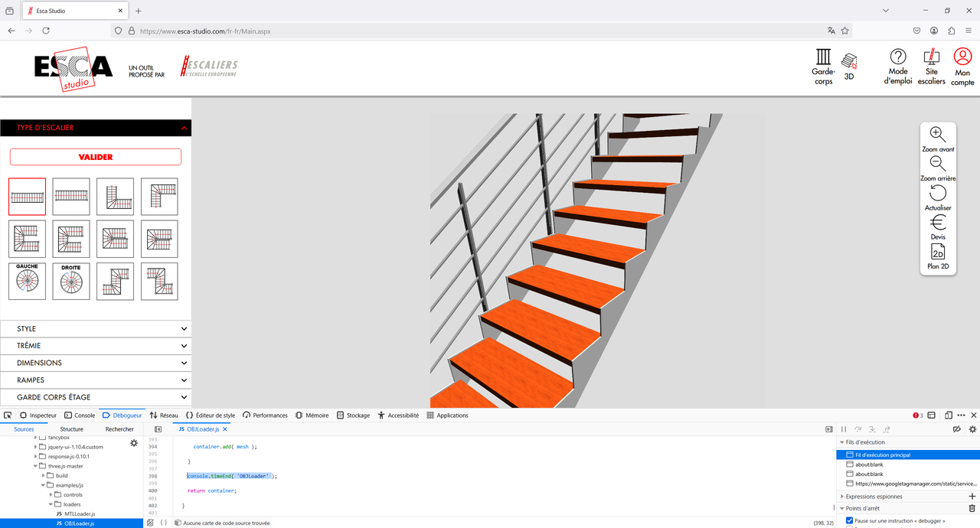Select the GAUCHE spiral staircase thumbnail

(27, 281)
